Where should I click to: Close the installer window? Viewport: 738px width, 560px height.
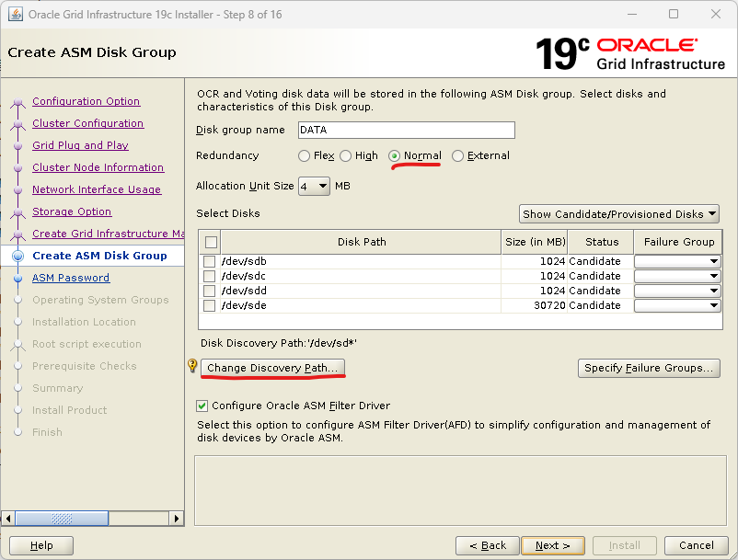coord(716,14)
